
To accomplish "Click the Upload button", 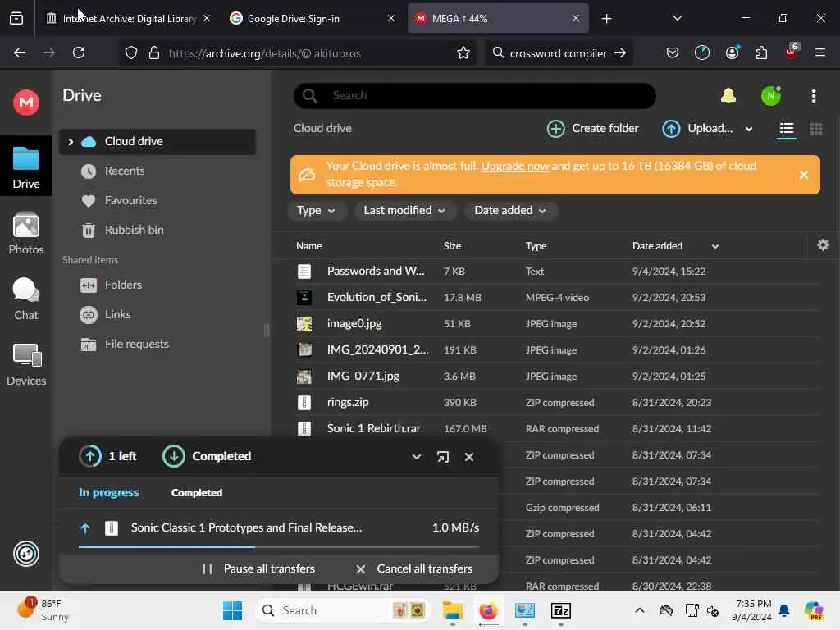I will (x=697, y=129).
